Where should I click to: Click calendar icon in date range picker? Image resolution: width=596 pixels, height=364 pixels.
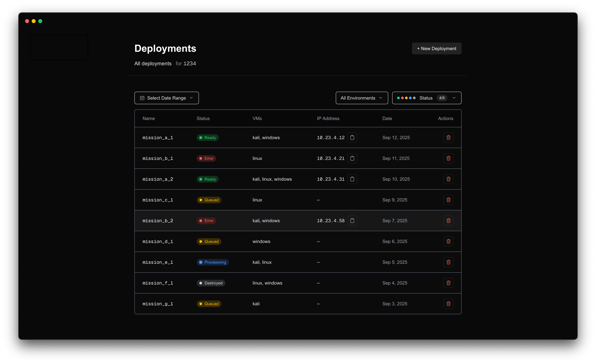coord(142,98)
